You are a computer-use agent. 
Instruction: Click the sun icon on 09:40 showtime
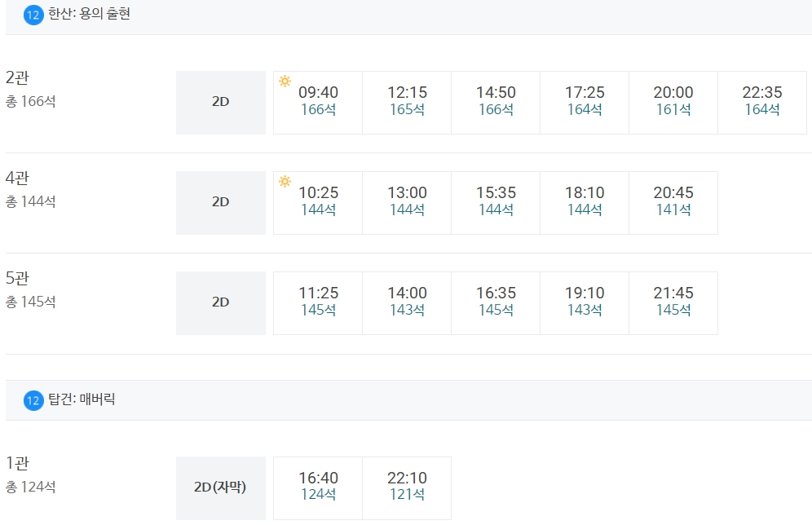point(285,81)
